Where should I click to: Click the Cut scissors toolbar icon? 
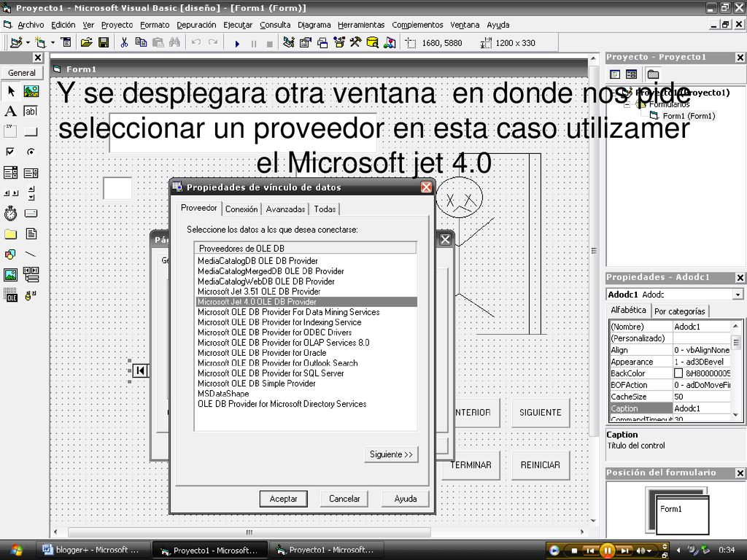pyautogui.click(x=124, y=43)
